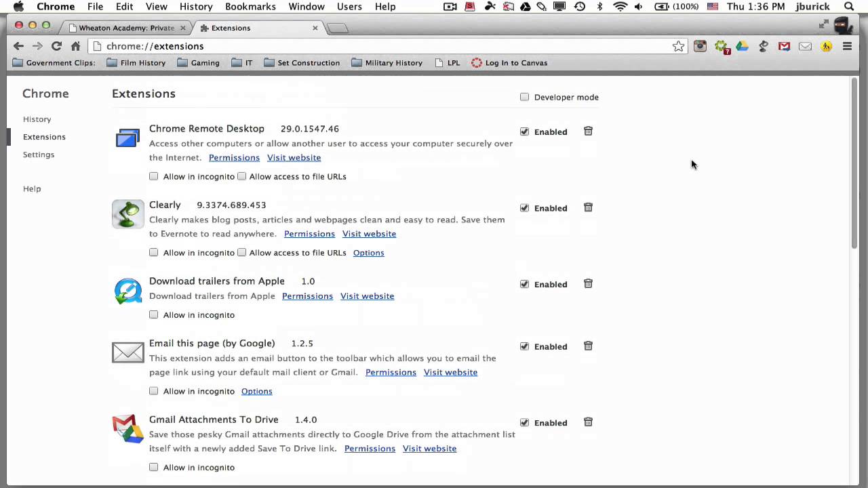Bookmark this page with the star
Image resolution: width=868 pixels, height=488 pixels.
678,46
